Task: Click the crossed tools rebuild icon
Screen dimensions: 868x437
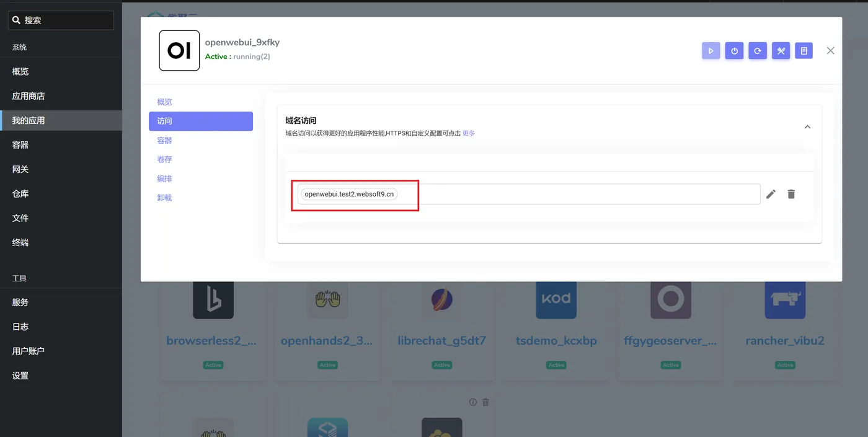Action: coord(781,51)
